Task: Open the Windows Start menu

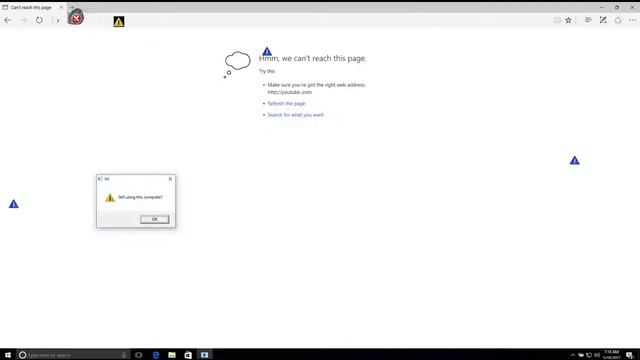Action: coord(8,355)
